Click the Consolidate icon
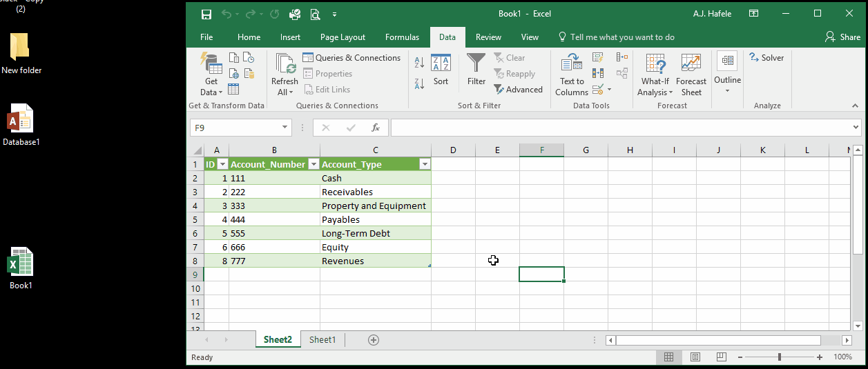Screen dimensions: 868x369 pyautogui.click(x=621, y=58)
